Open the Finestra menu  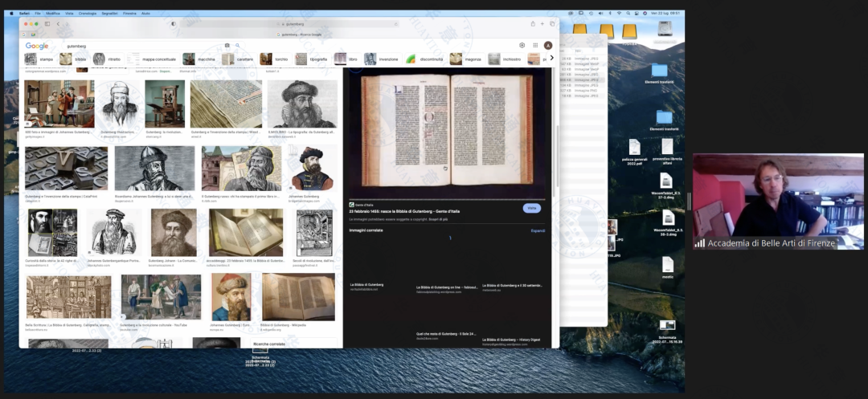pos(129,13)
